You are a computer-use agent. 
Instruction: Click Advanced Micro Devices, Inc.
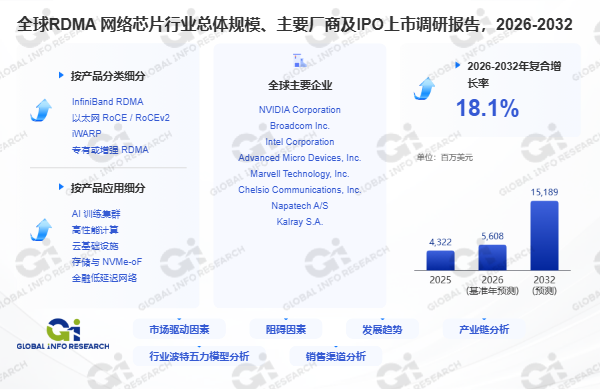point(300,158)
